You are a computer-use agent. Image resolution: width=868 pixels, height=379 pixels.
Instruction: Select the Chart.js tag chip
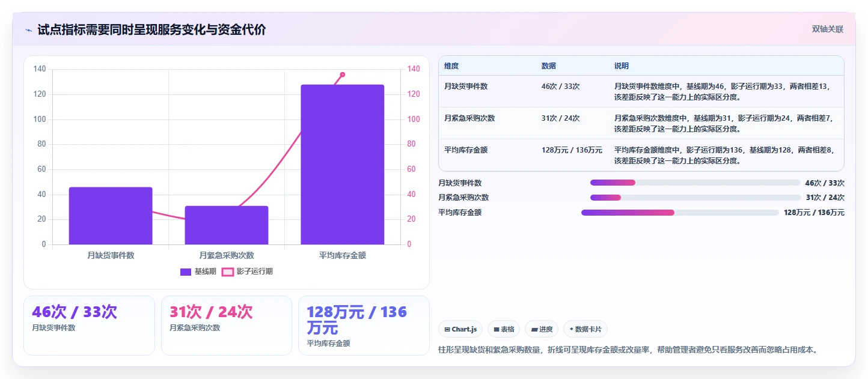[x=460, y=329]
